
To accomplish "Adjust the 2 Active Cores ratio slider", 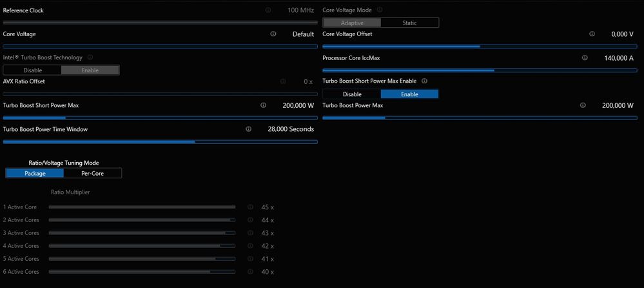I will click(142, 220).
